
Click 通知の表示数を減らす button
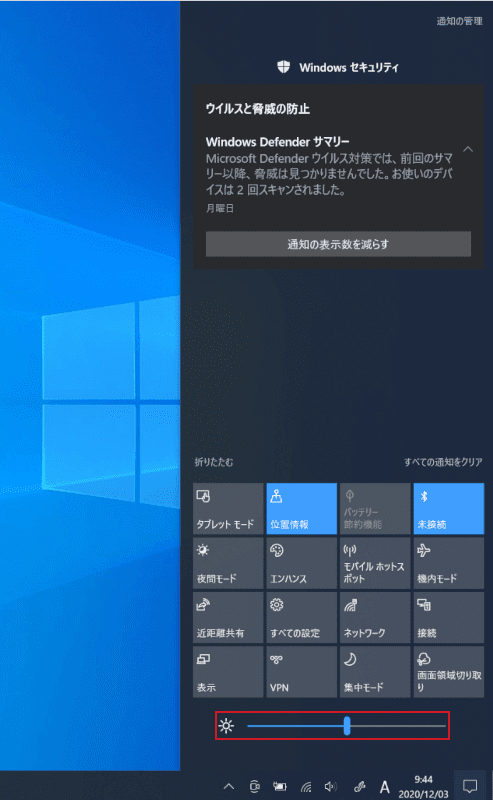[x=338, y=244]
